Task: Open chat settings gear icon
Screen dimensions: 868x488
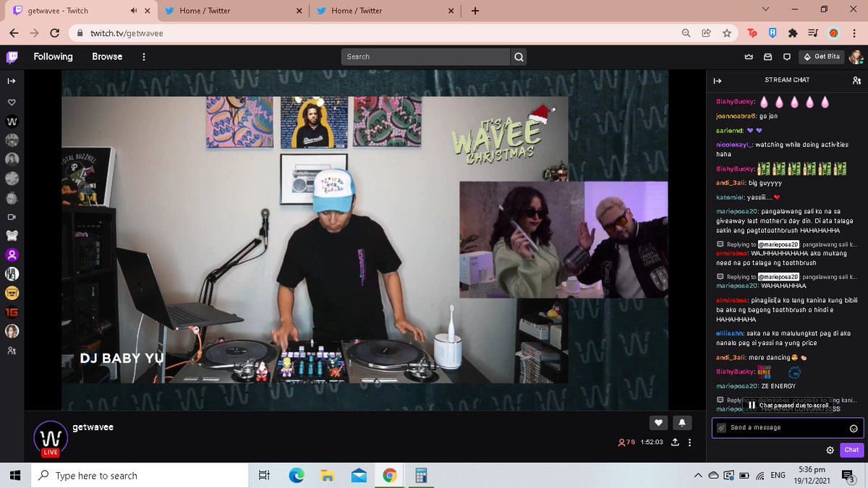Action: [830, 450]
